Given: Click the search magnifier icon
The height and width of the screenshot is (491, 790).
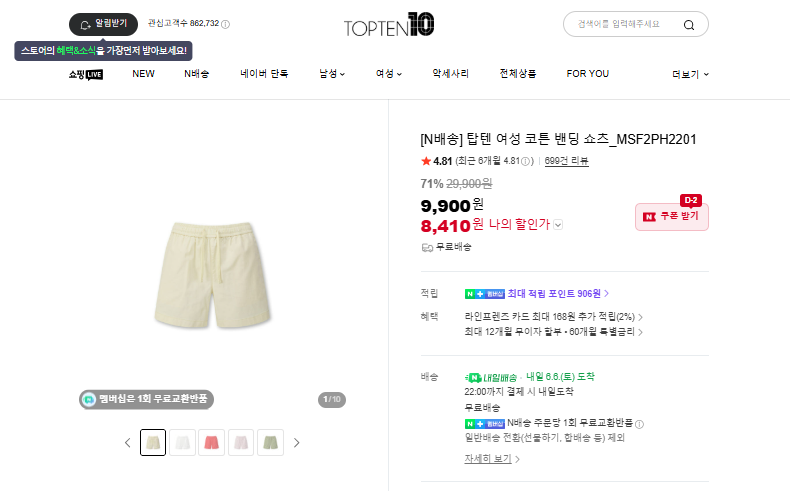Looking at the screenshot, I should (x=689, y=25).
